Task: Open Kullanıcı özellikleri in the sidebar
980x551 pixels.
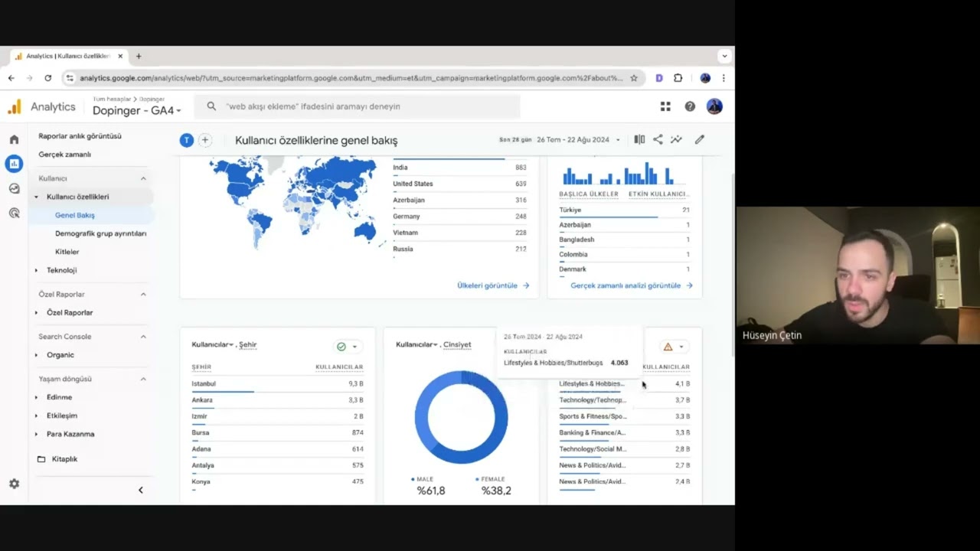Action: [77, 197]
